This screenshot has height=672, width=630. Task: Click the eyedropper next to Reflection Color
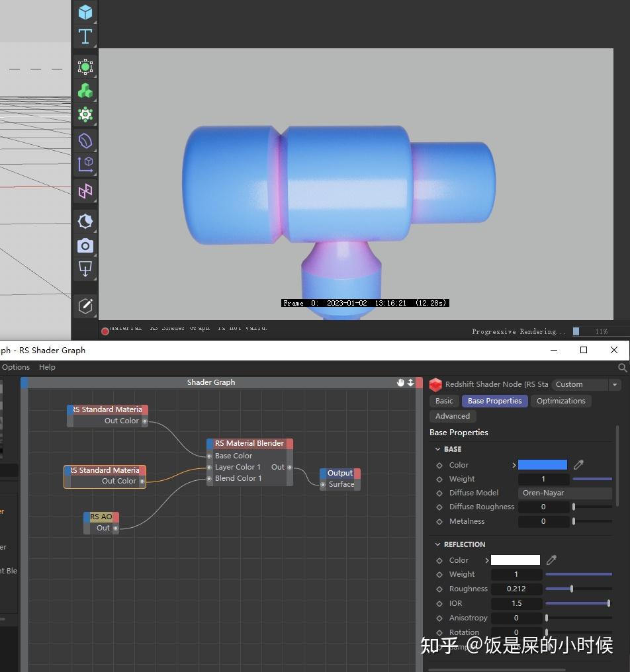(551, 560)
